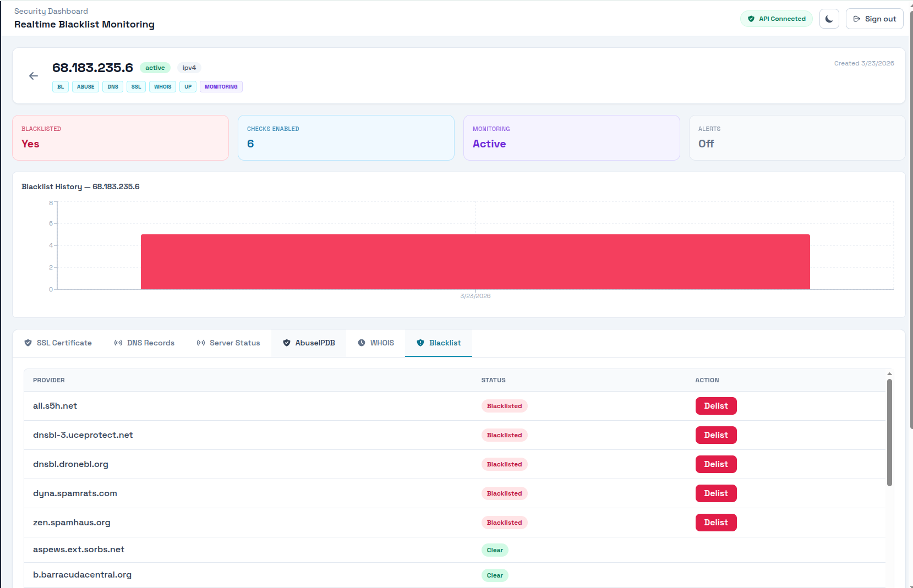This screenshot has height=588, width=913.
Task: Click the clock icon on WHOIS tab
Action: [x=362, y=343]
